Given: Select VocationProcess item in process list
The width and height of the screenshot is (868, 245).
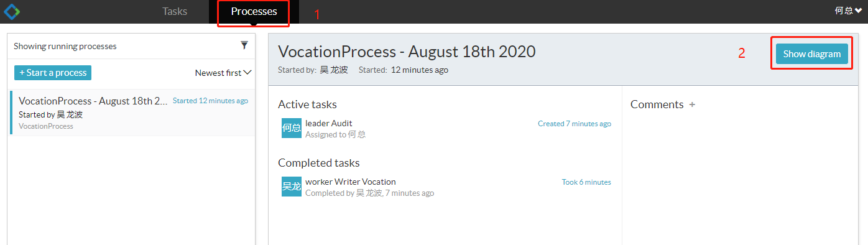Looking at the screenshot, I should (132, 113).
